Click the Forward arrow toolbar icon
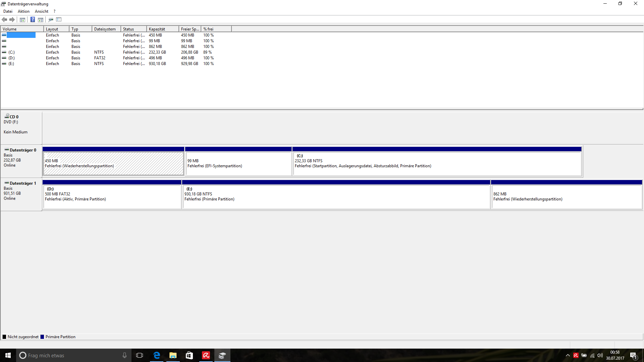The height and width of the screenshot is (362, 644). 12,19
